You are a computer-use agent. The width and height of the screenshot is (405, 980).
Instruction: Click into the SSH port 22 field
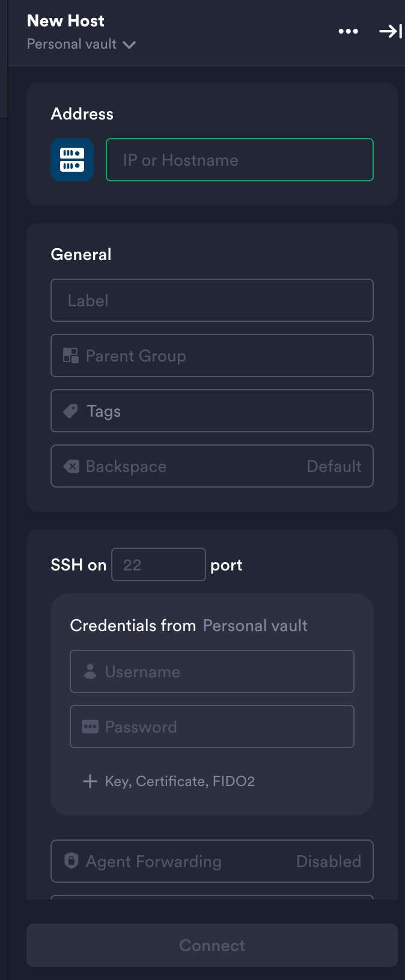point(159,564)
